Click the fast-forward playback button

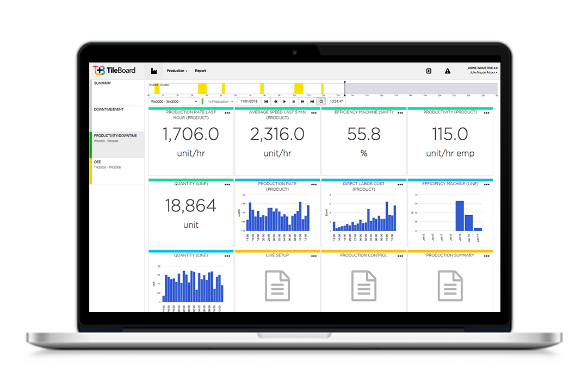click(302, 102)
